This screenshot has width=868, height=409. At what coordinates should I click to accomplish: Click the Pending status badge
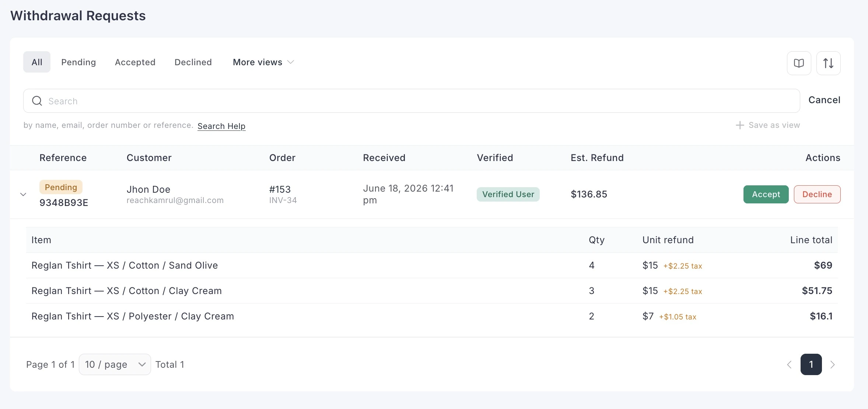[x=61, y=187]
